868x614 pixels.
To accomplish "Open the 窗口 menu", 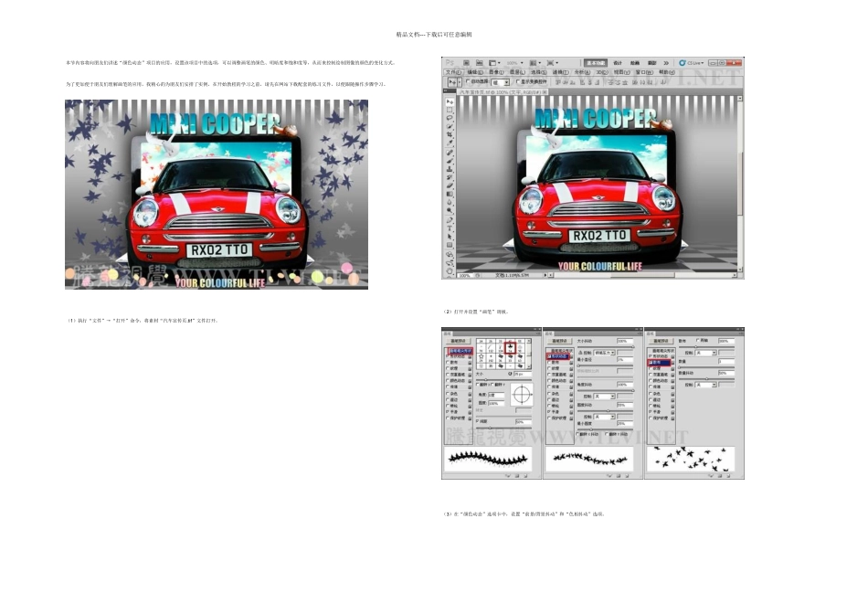I will coord(644,72).
